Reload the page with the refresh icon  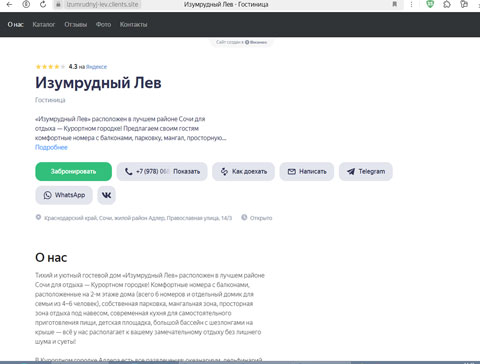click(x=43, y=4)
